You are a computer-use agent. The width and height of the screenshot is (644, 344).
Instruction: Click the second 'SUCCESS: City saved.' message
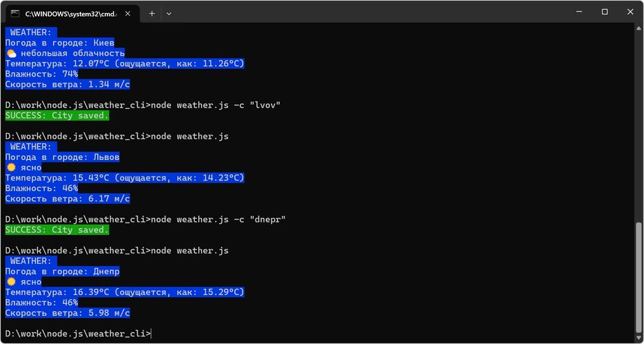tap(57, 230)
